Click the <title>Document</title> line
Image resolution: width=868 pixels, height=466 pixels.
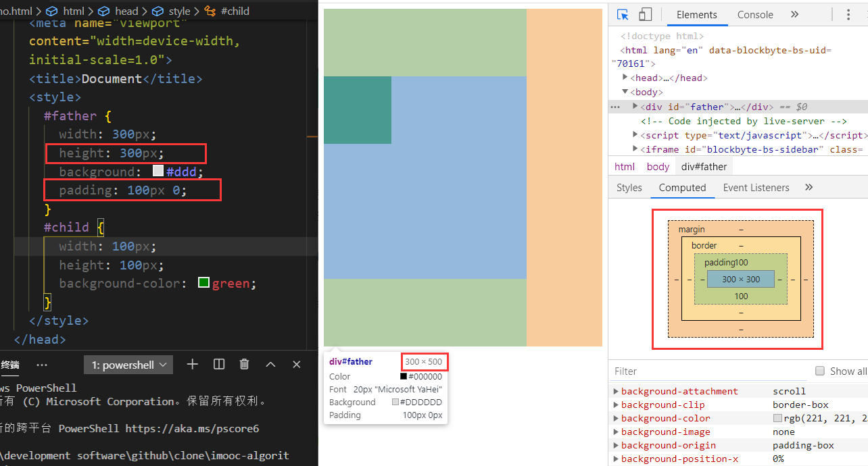click(115, 78)
